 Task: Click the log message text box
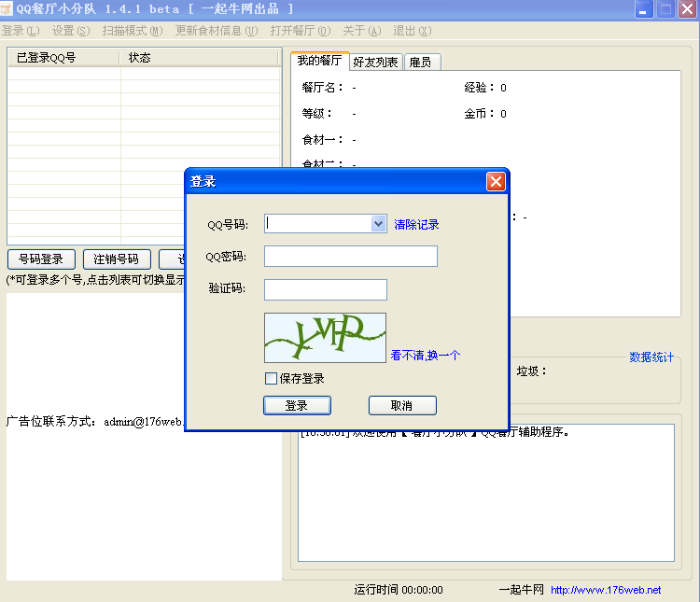click(x=486, y=494)
